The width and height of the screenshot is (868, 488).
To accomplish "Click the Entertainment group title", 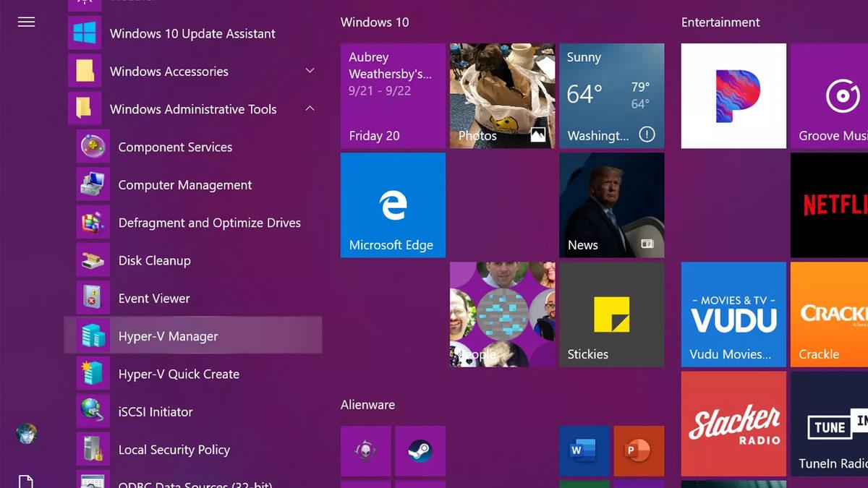I will point(720,22).
